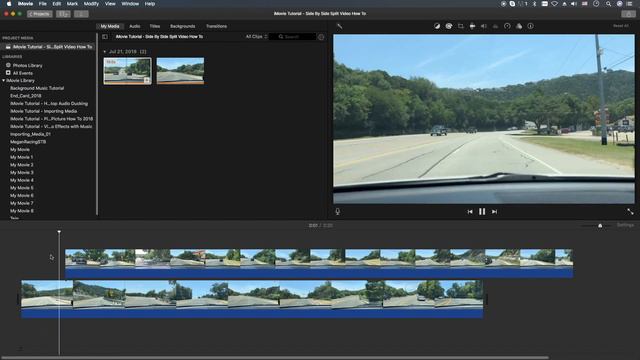The width and height of the screenshot is (640, 360).
Task: Click the import media down-arrow button
Action: point(81,14)
